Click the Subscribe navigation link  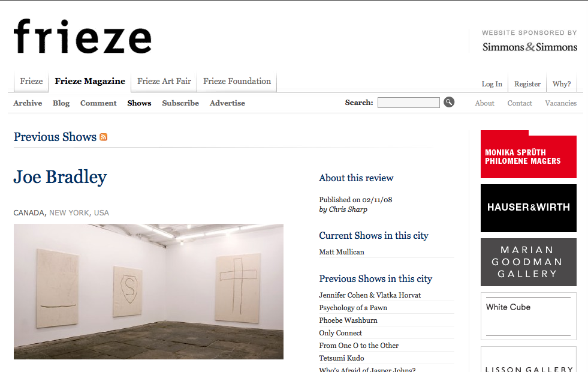coord(180,103)
